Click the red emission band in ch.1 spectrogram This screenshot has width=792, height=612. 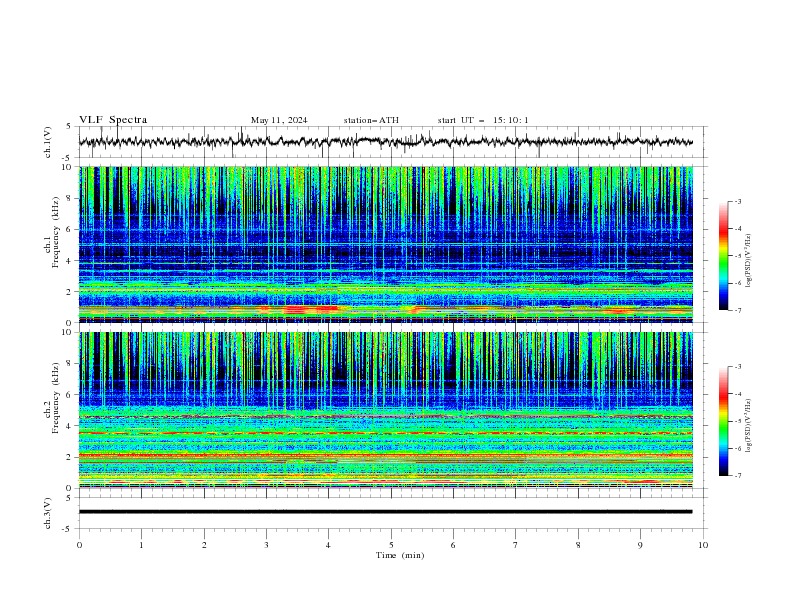tap(310, 310)
